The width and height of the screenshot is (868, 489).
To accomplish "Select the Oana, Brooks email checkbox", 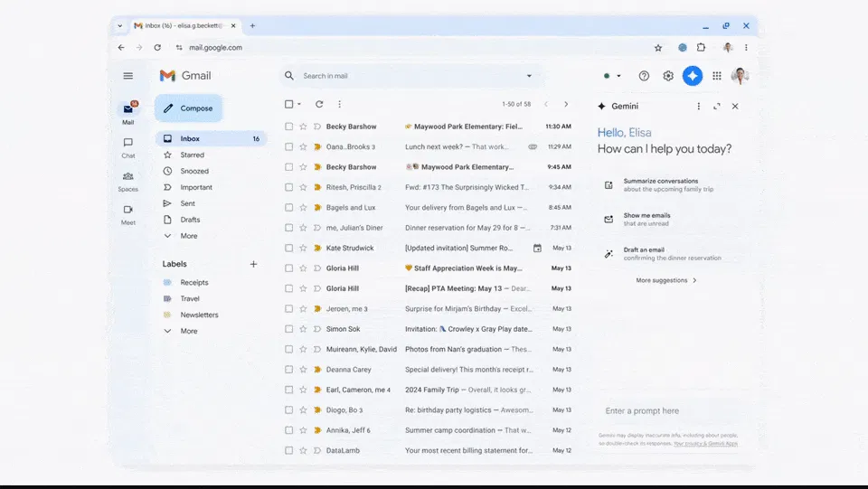I will 289,146.
